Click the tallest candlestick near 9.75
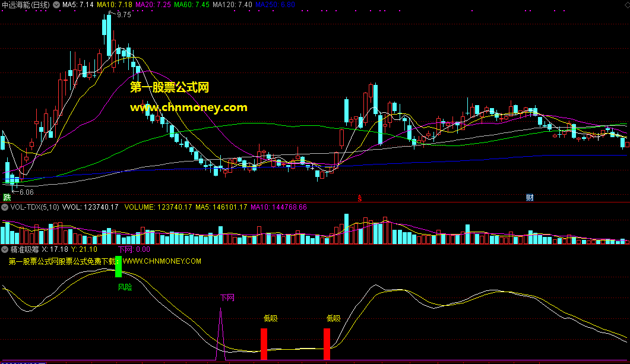This screenshot has height=364, width=630. click(109, 35)
